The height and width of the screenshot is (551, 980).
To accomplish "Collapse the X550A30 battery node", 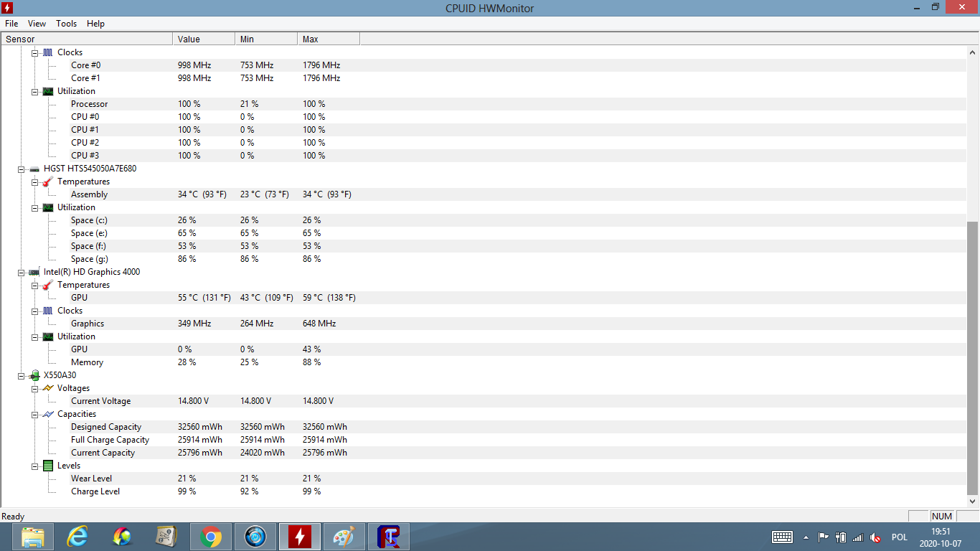I will coord(22,376).
